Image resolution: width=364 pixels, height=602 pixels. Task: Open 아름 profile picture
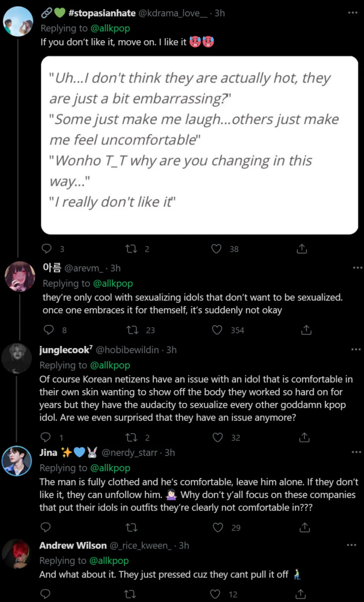[20, 276]
